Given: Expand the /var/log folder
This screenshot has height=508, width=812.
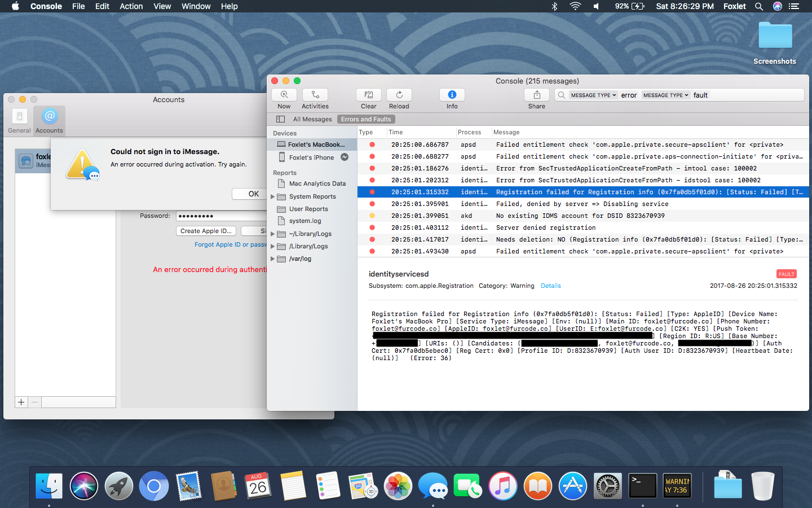Looking at the screenshot, I should tap(273, 259).
